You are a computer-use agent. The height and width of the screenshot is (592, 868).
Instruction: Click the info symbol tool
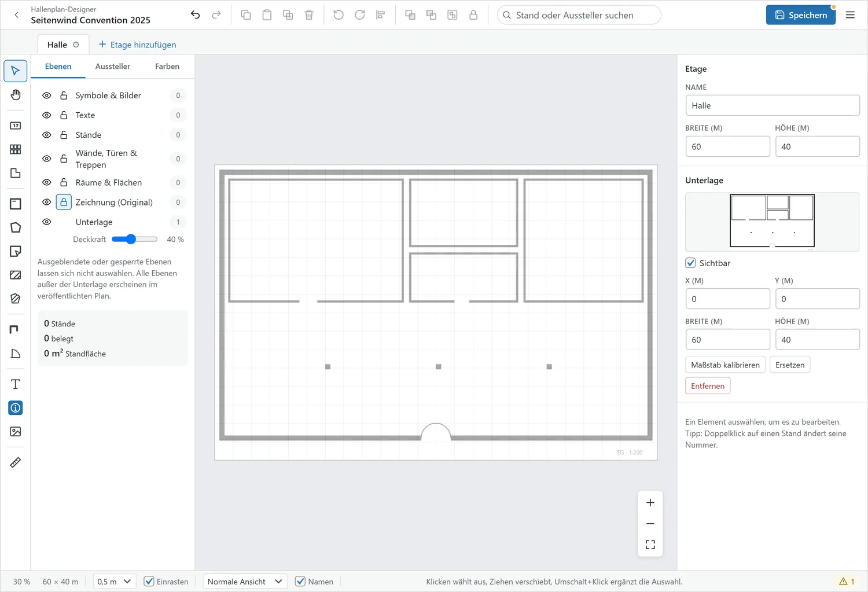[16, 408]
